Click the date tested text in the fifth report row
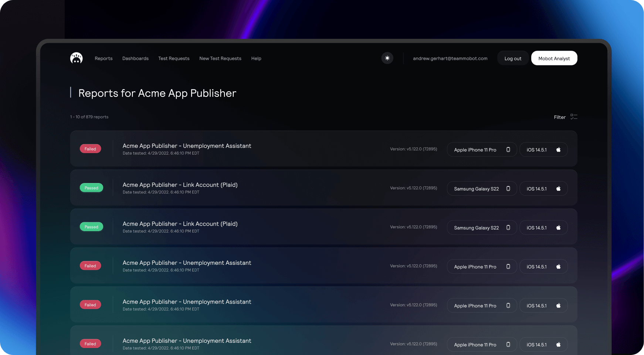The height and width of the screenshot is (355, 644). click(x=161, y=309)
